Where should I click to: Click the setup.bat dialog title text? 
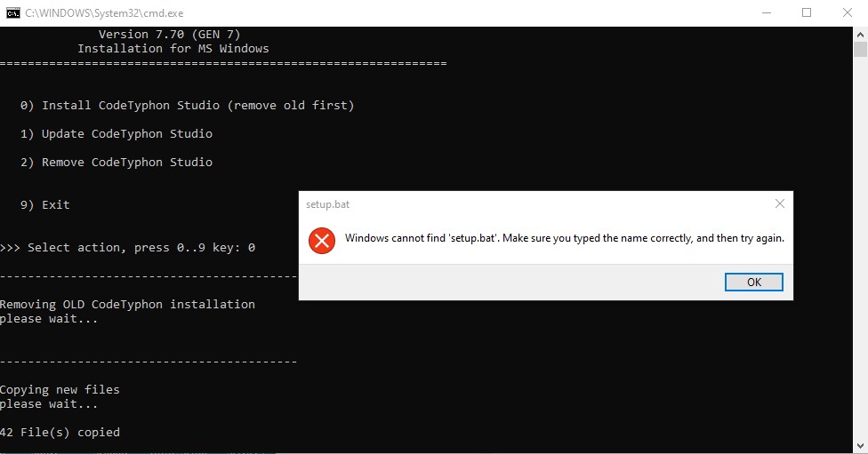(327, 204)
